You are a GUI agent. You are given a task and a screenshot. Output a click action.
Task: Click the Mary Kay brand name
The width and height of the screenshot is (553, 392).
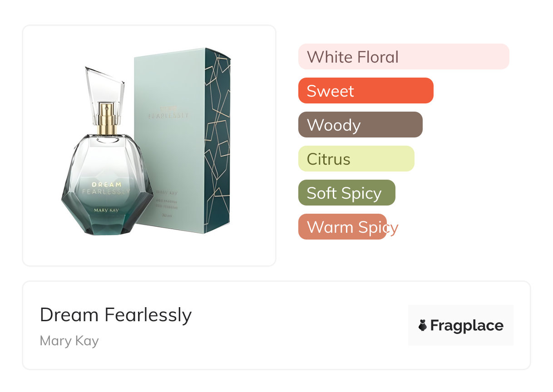click(69, 341)
